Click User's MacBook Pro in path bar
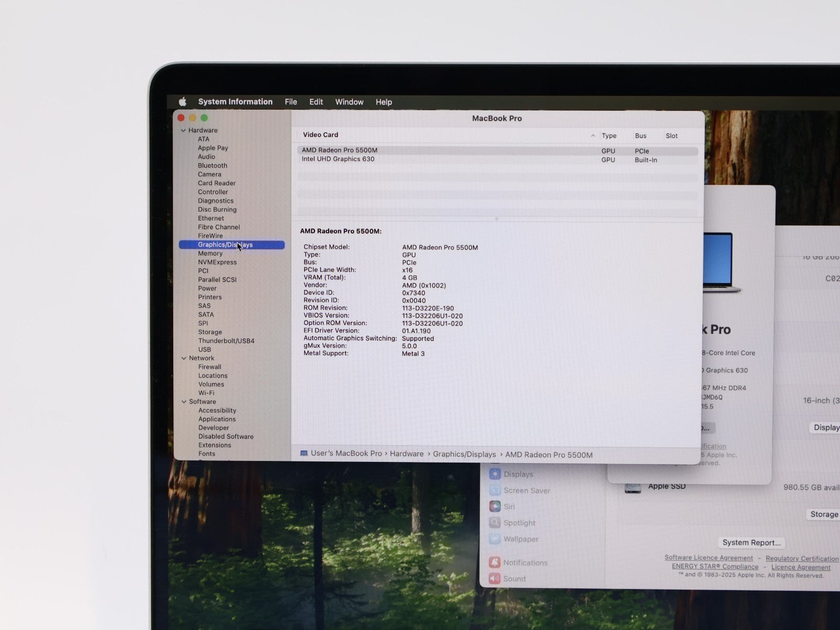The image size is (840, 630). [346, 454]
